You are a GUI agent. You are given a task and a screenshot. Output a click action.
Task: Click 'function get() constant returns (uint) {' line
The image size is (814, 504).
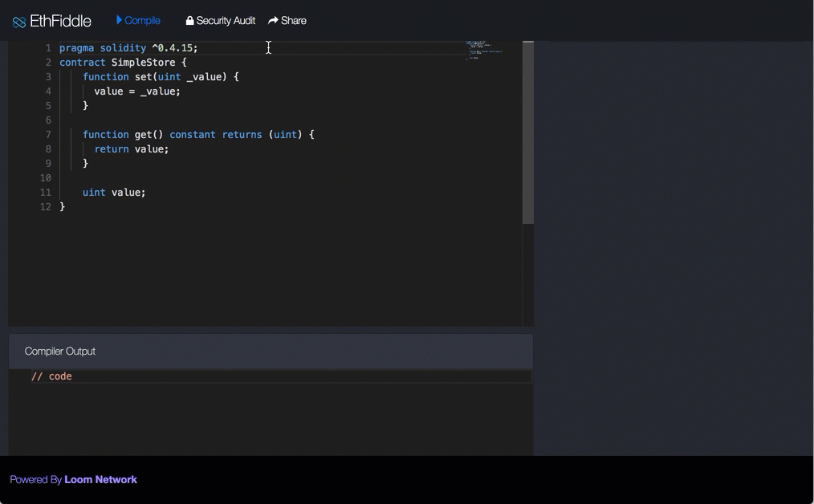[198, 135]
